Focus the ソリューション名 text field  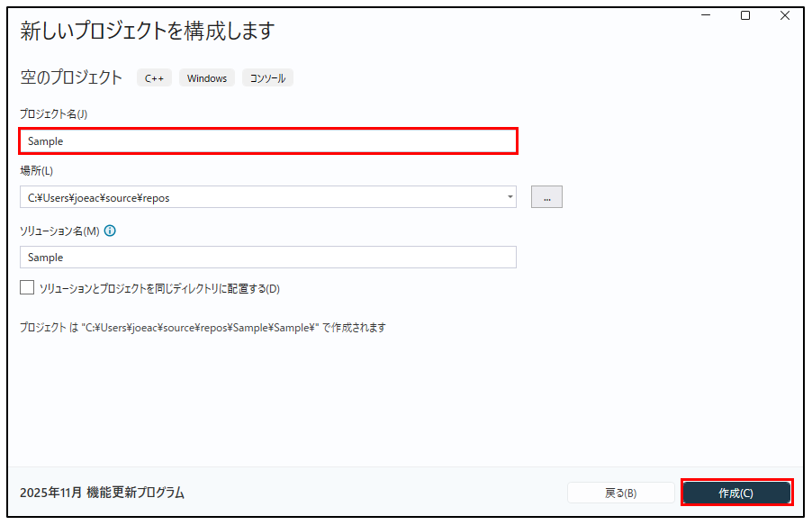[x=267, y=258]
